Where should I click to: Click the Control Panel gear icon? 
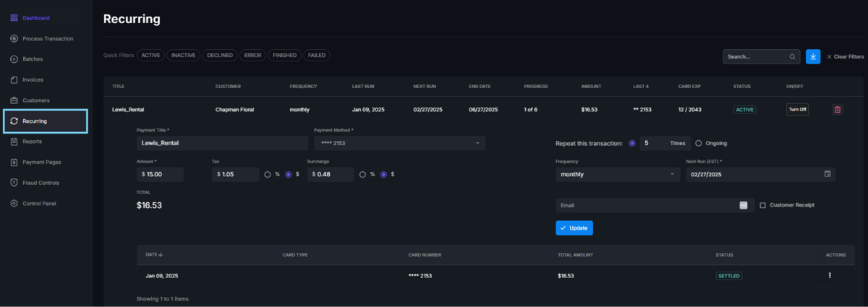(14, 204)
